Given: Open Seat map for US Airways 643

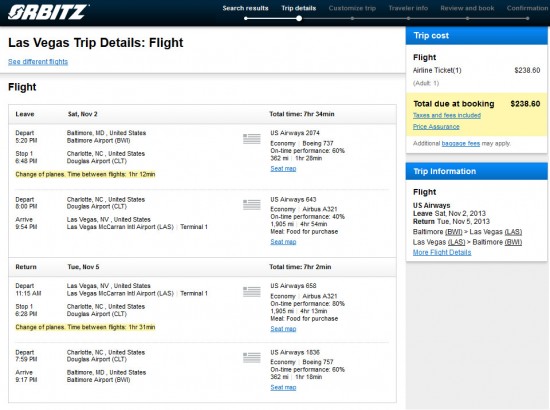Looking at the screenshot, I should coord(283,242).
